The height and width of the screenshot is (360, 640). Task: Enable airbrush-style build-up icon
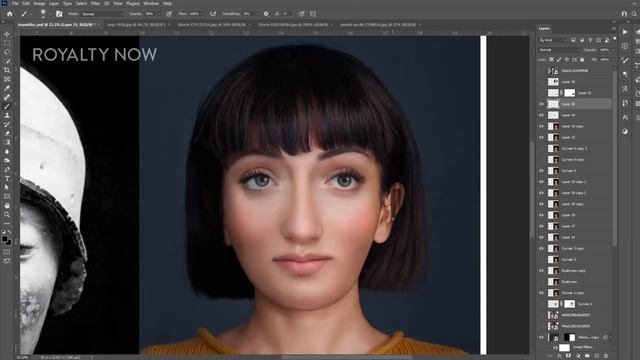pyautogui.click(x=213, y=13)
